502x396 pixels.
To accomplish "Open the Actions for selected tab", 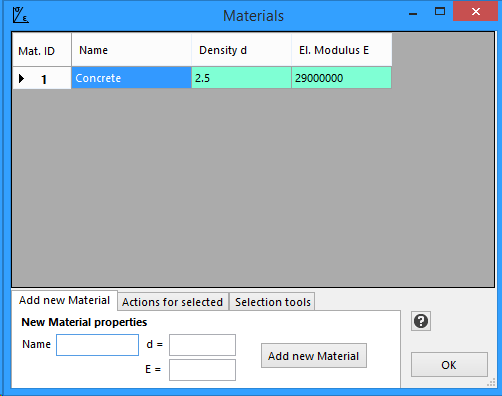I will point(173,302).
